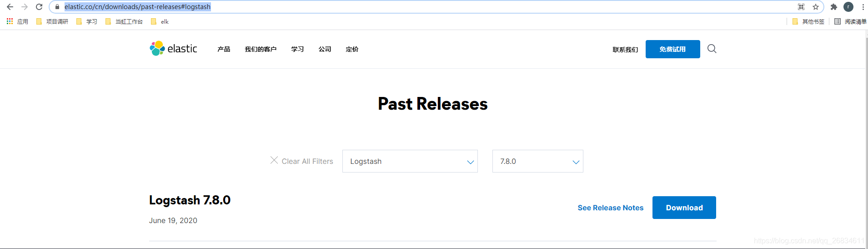Open the 我们的客户 navigation menu
The height and width of the screenshot is (249, 868).
261,49
